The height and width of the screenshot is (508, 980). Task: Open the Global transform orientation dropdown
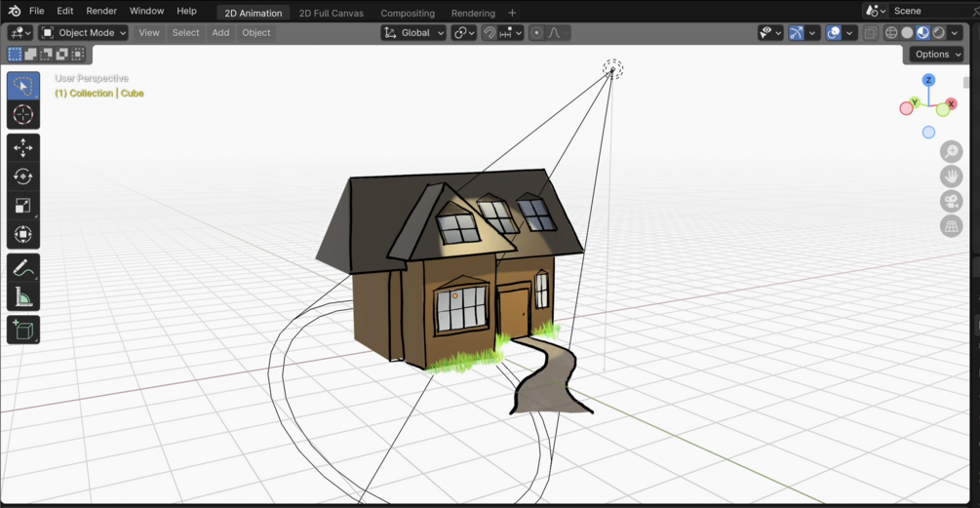(413, 32)
